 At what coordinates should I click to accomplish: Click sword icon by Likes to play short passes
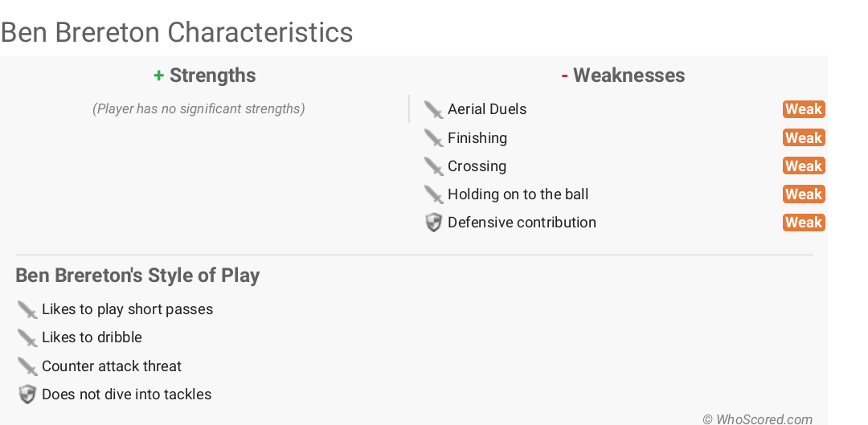[x=27, y=309]
